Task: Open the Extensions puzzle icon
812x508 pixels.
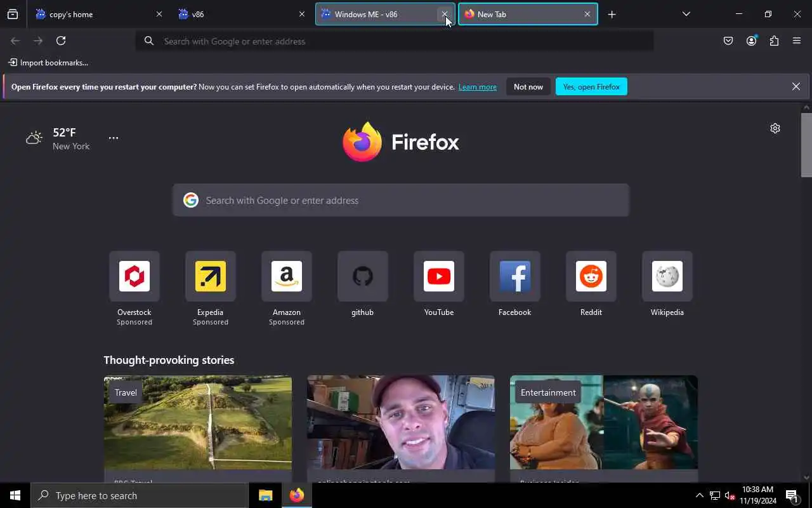Action: (x=774, y=41)
